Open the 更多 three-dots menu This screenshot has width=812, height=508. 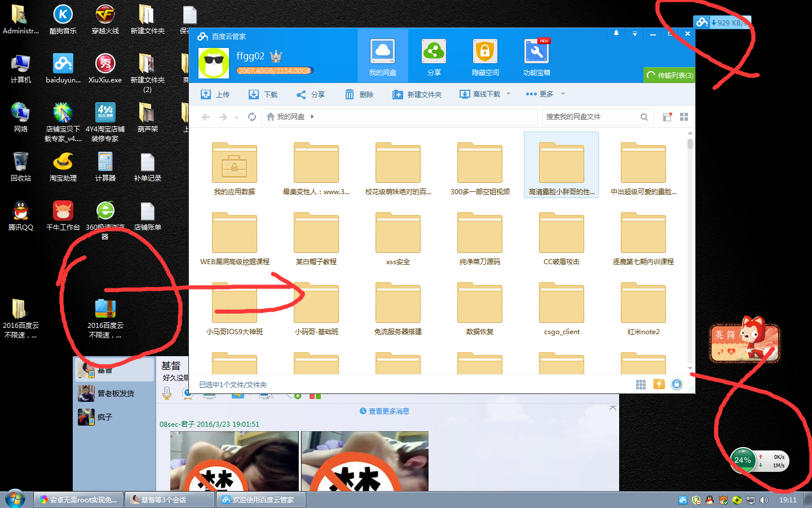[x=539, y=94]
